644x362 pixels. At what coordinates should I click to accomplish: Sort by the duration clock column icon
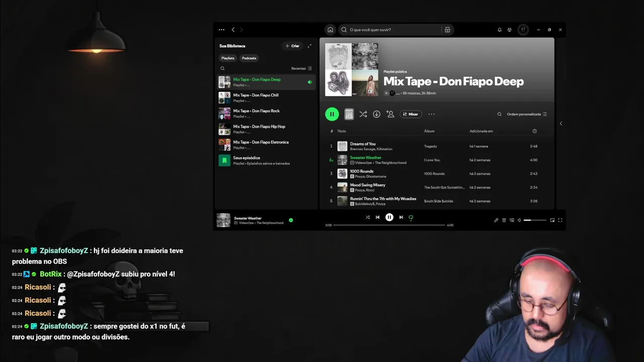pos(534,131)
